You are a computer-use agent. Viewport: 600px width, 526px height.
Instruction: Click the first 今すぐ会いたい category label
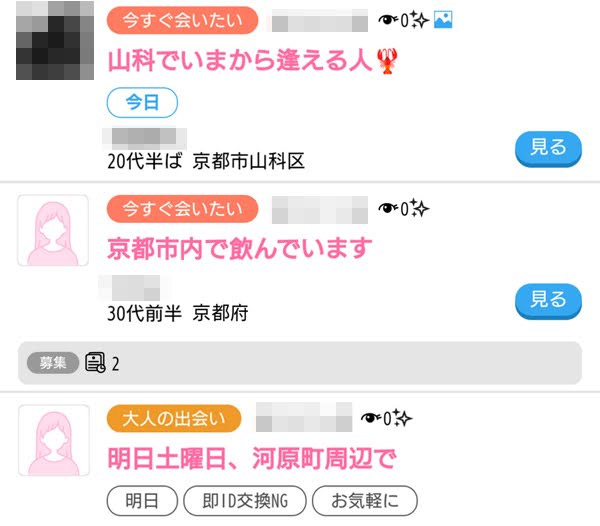(183, 20)
